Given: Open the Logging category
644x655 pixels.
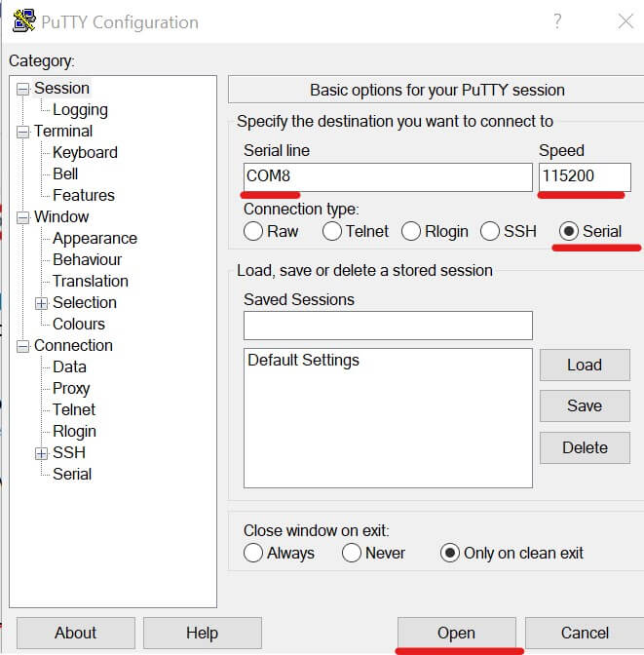Looking at the screenshot, I should click(80, 110).
